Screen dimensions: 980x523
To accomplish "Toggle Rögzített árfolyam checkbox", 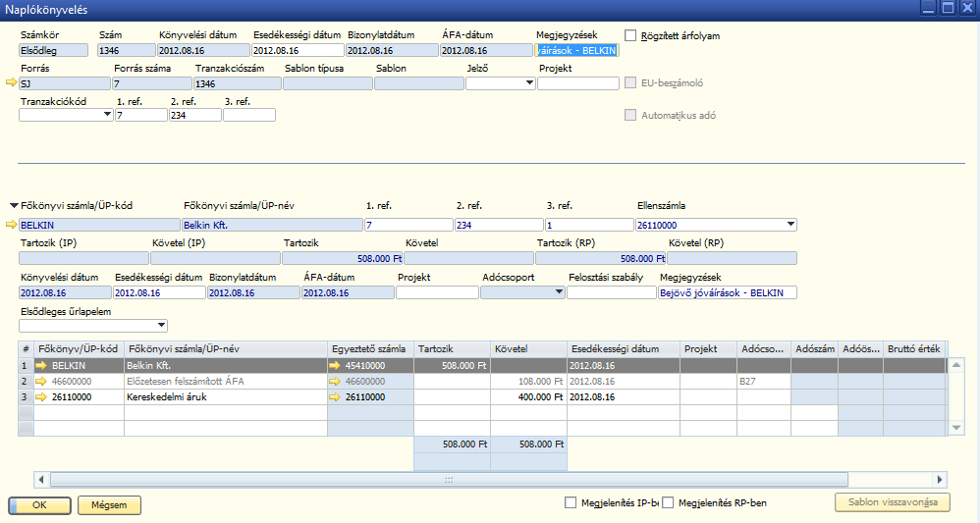I will coord(630,35).
